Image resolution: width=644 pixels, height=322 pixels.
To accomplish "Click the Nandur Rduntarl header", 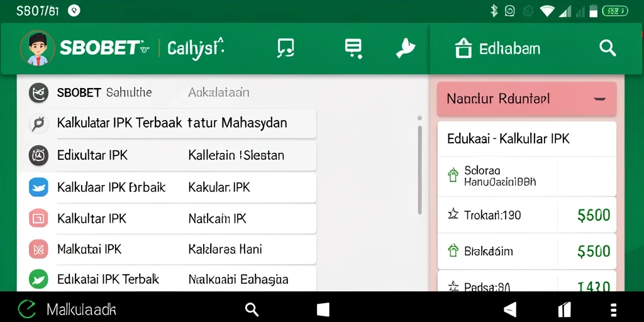I will click(x=527, y=99).
